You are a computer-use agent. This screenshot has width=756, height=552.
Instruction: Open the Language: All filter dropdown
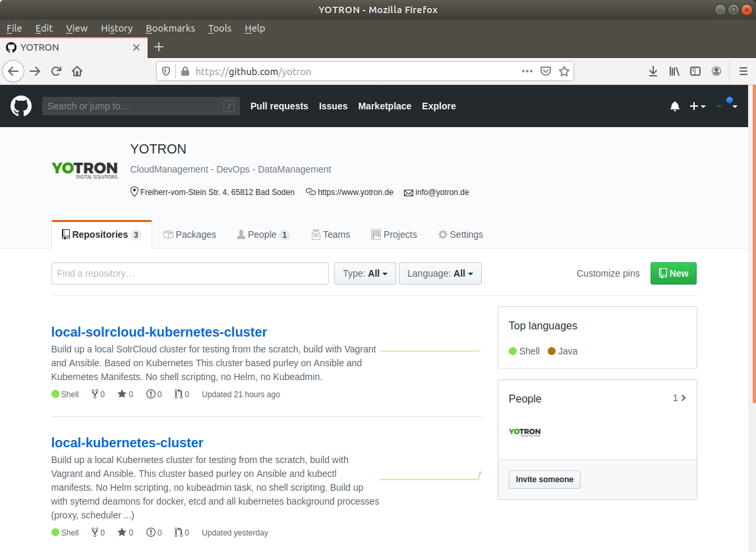pos(440,273)
